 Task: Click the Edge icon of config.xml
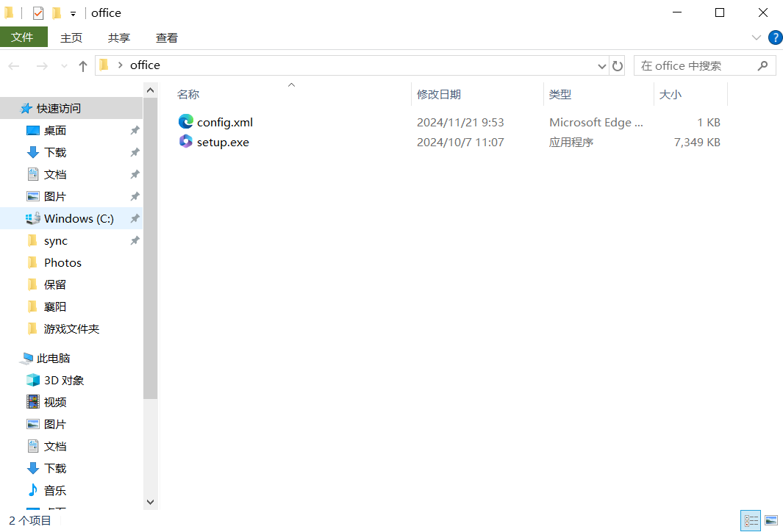[186, 121]
